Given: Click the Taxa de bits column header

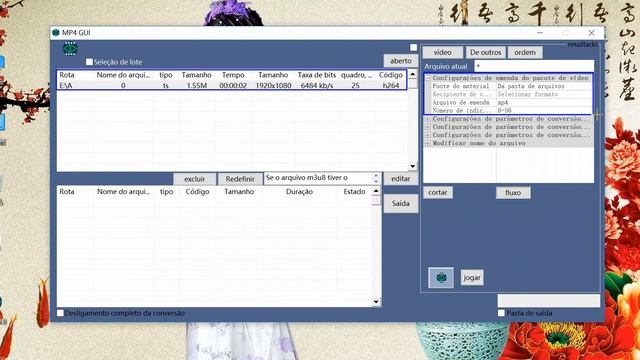Looking at the screenshot, I should (x=317, y=75).
